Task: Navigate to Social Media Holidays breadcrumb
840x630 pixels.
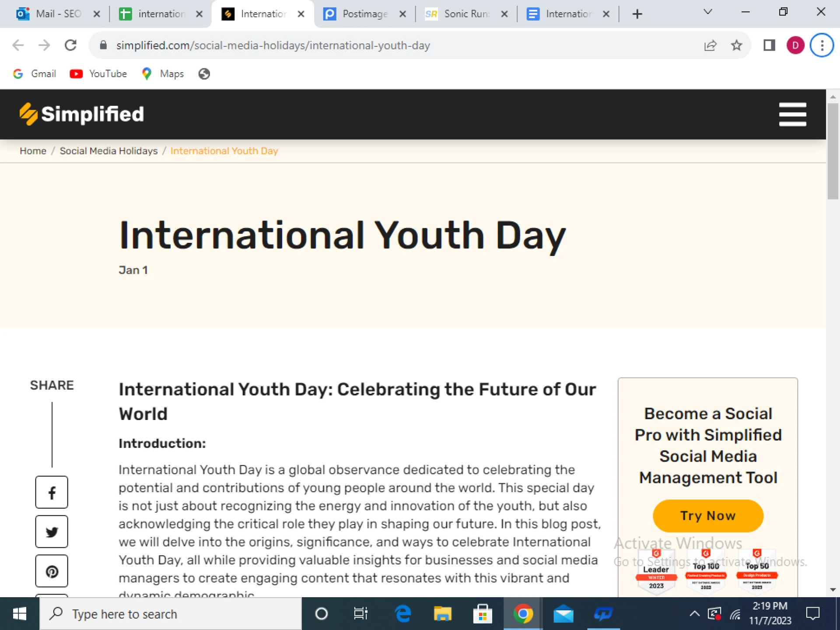Action: point(108,150)
